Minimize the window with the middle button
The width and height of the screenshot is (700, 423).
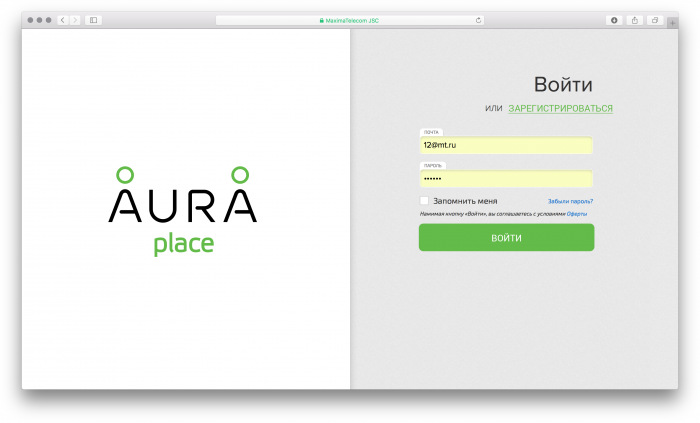[x=39, y=20]
